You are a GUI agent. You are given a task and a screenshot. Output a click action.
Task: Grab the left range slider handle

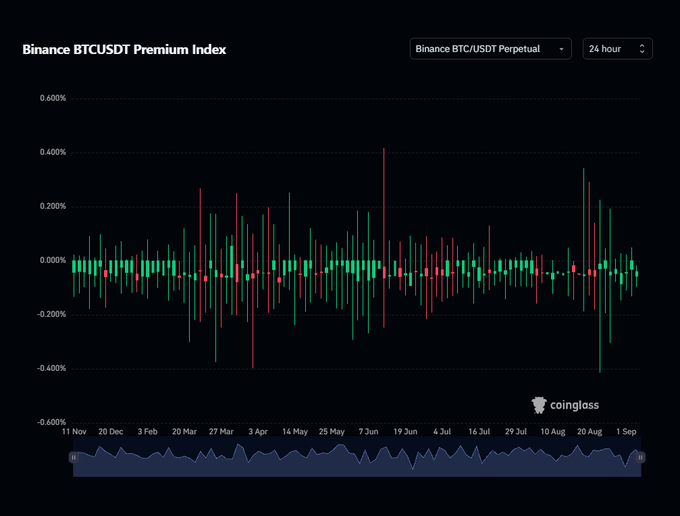(74, 457)
